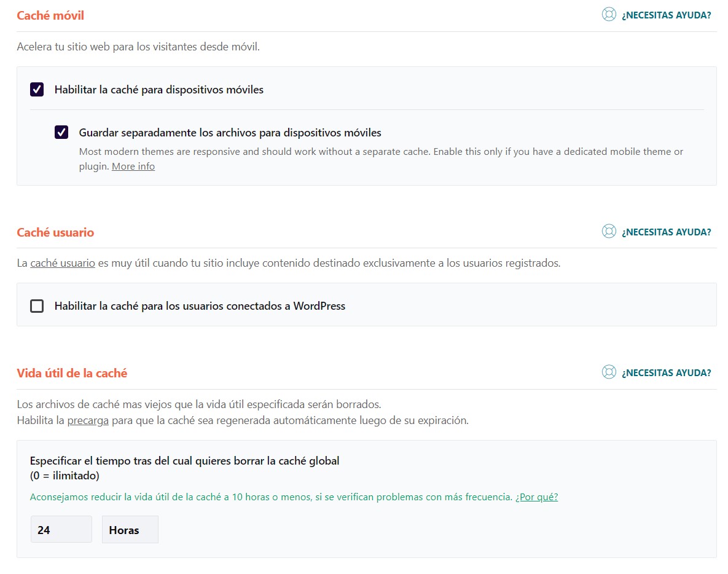The width and height of the screenshot is (728, 574).
Task: Click the lifebuoy help icon beside Caché móvil
Action: click(x=609, y=14)
